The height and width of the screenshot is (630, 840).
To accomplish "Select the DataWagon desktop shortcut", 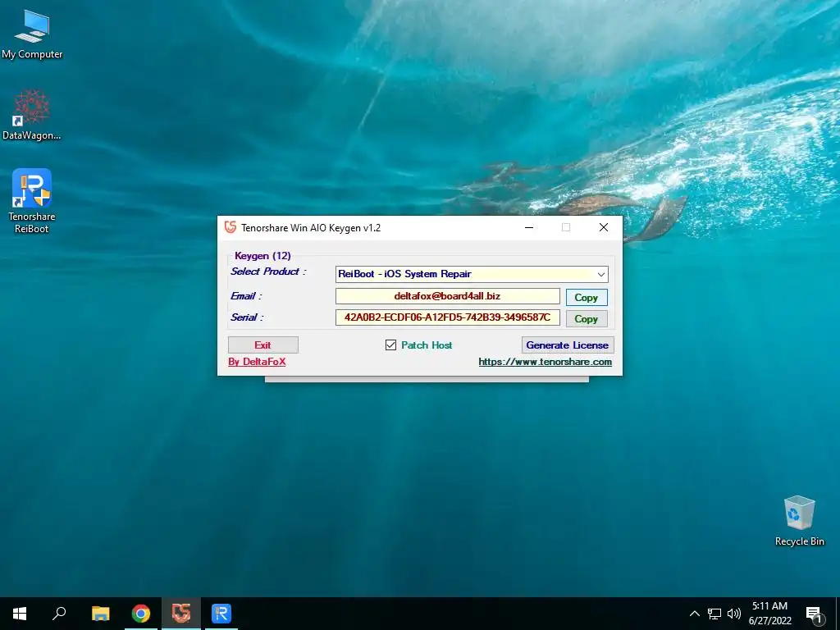I will (x=32, y=115).
